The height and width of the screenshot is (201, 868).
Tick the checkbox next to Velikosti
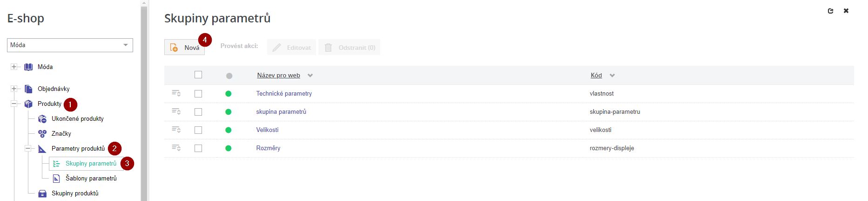(x=198, y=130)
